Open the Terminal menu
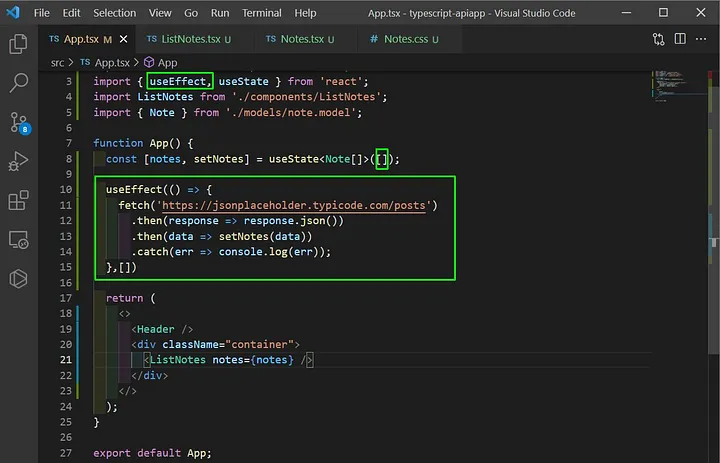Screen dimensions: 720x463 [x=262, y=13]
